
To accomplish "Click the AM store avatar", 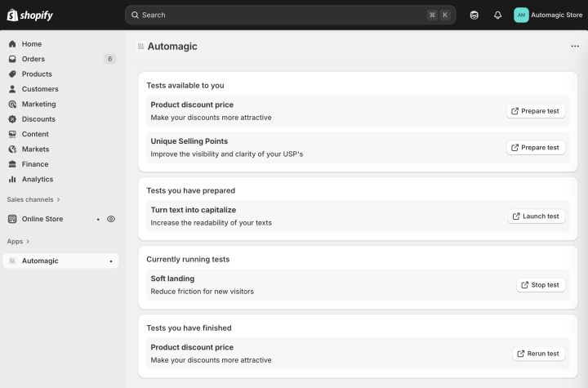I will pyautogui.click(x=521, y=15).
